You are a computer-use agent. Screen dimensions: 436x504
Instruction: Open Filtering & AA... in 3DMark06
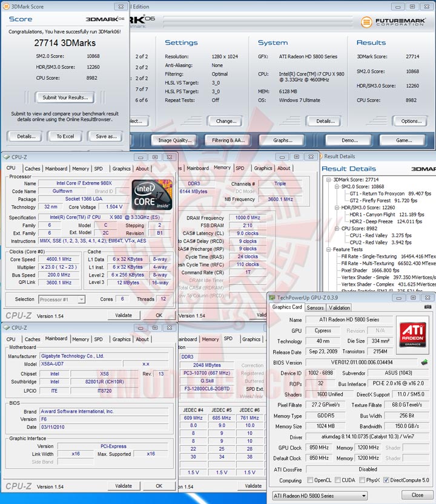(228, 140)
